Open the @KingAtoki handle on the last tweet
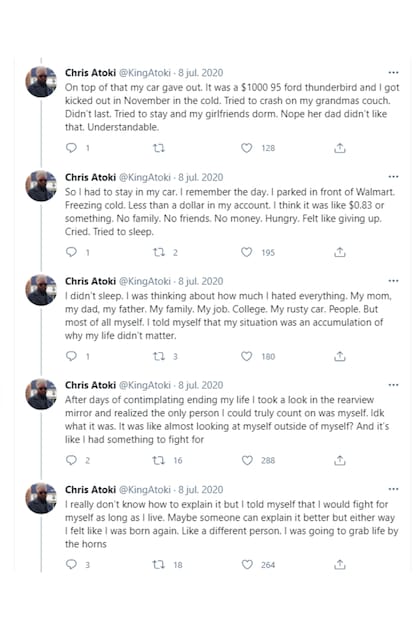The height and width of the screenshot is (630, 420). point(145,490)
